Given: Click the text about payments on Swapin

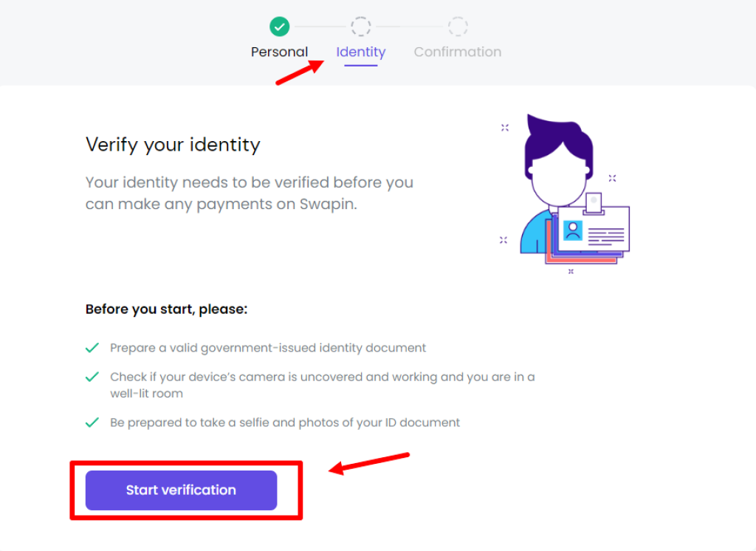Looking at the screenshot, I should (x=250, y=193).
